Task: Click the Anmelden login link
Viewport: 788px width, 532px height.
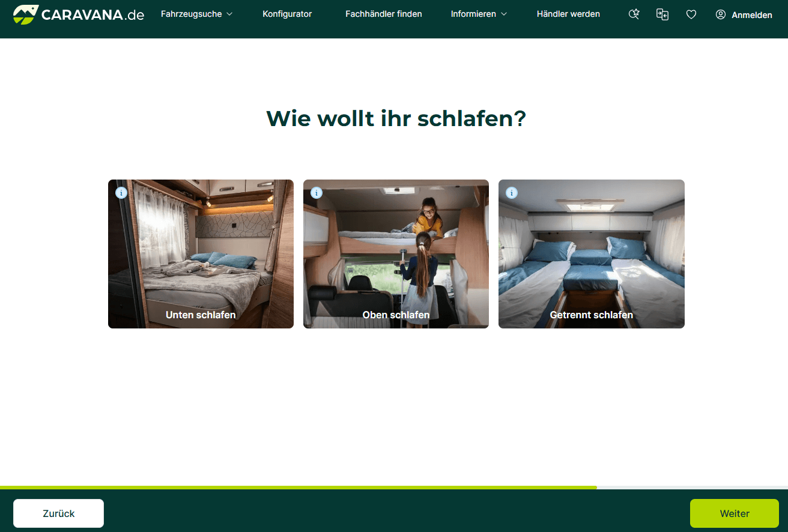Action: [752, 15]
